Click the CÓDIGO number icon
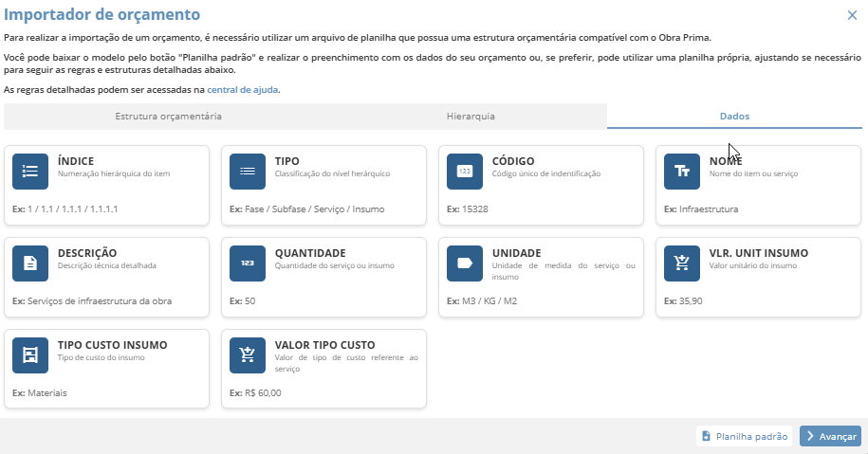868x454 pixels. (465, 172)
